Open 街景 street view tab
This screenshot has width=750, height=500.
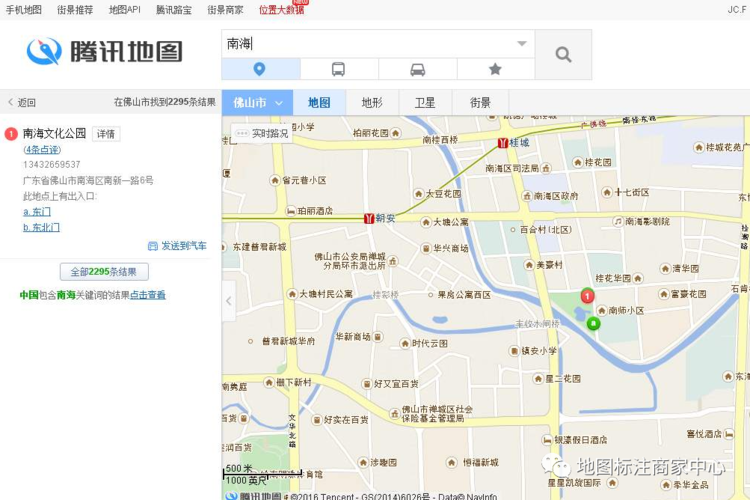click(x=480, y=103)
